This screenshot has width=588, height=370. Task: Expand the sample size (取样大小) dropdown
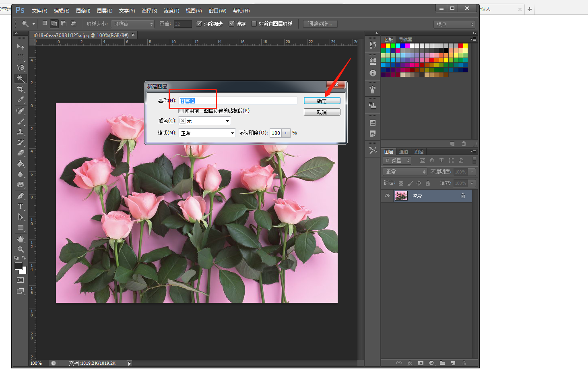click(x=132, y=24)
